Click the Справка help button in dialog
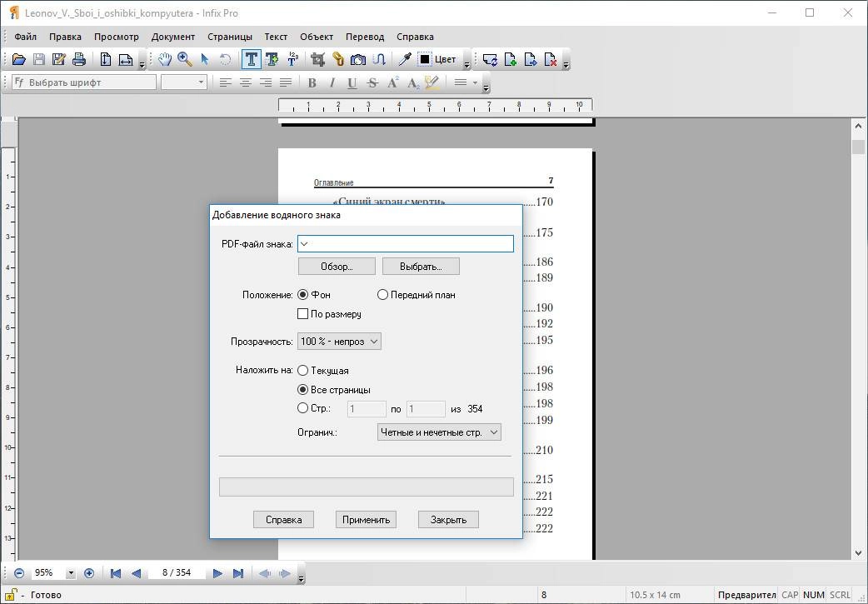868x604 pixels. [283, 520]
